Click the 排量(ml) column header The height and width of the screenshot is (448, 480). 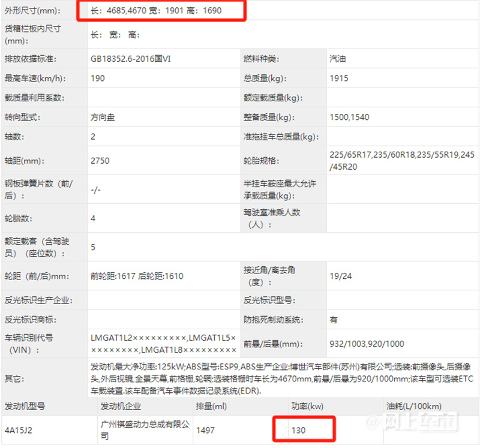coord(211,406)
